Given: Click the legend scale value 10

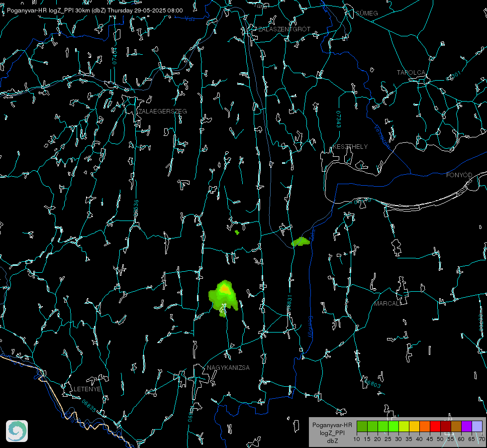Looking at the screenshot, I should (357, 439).
